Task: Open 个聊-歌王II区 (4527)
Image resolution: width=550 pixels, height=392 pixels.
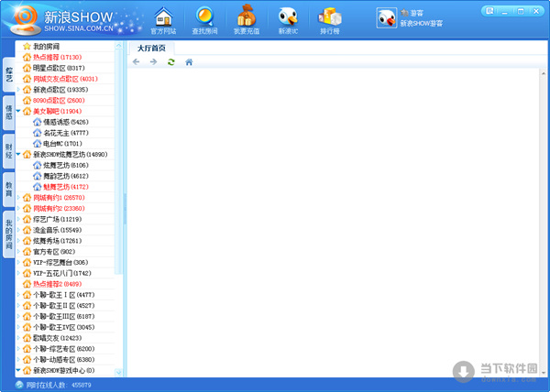Action: point(65,306)
